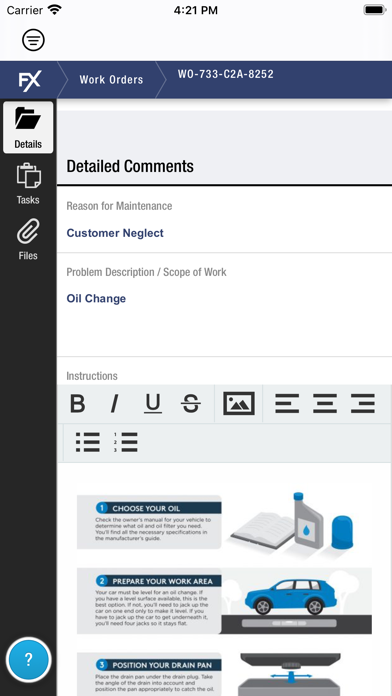
Task: Tap Problem Description / Scope of Work label
Action: [x=147, y=272]
